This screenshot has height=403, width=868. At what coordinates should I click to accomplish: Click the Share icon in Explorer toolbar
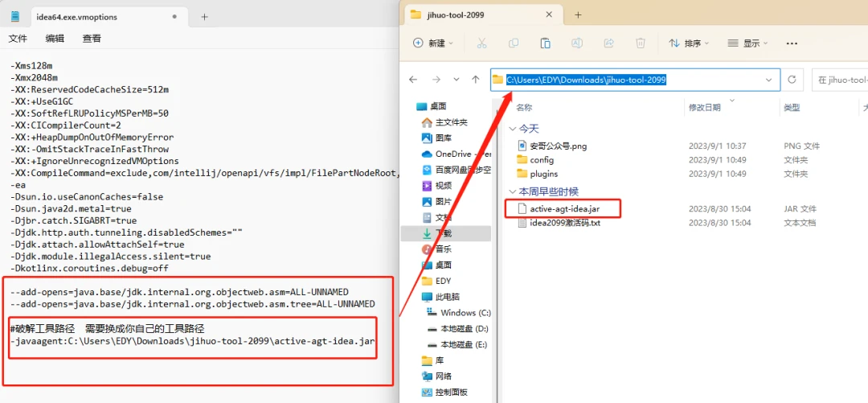[609, 43]
